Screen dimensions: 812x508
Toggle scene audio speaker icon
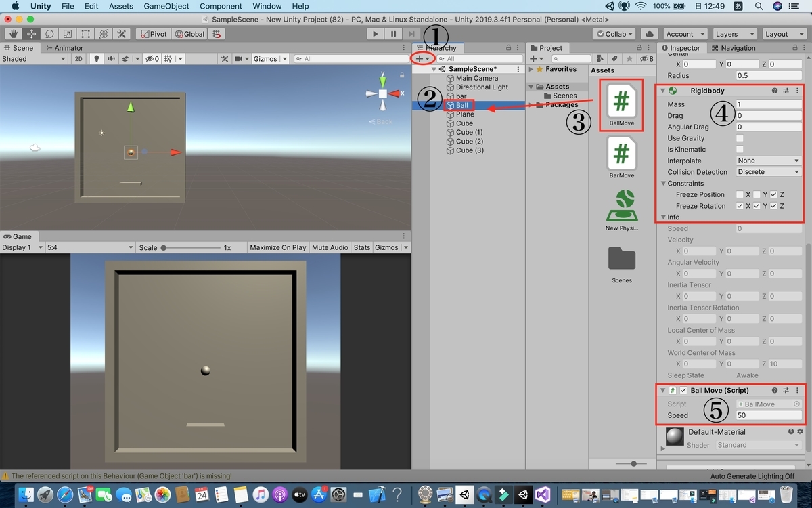111,59
